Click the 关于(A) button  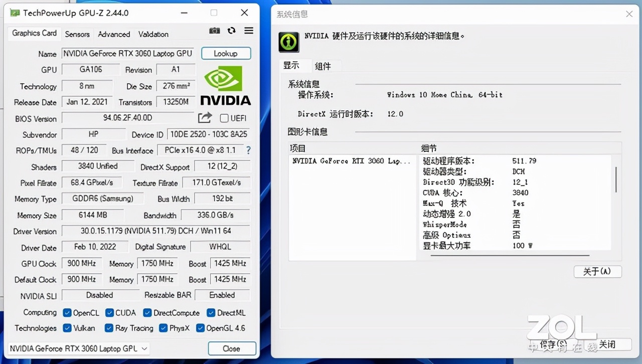pos(597,271)
